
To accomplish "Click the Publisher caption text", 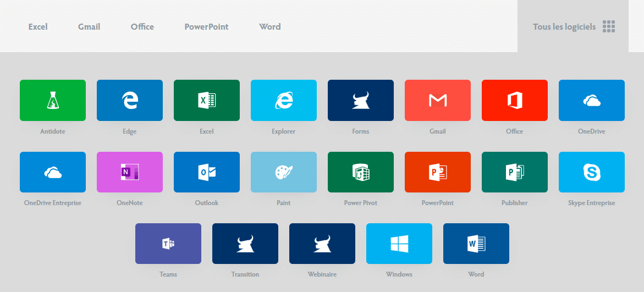I will 515,203.
